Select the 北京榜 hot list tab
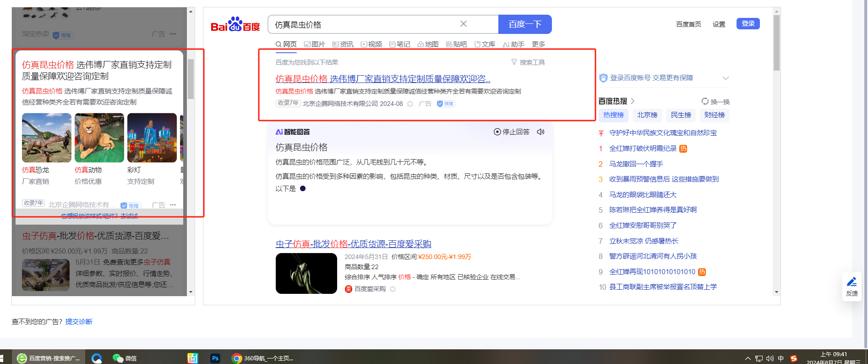 647,115
